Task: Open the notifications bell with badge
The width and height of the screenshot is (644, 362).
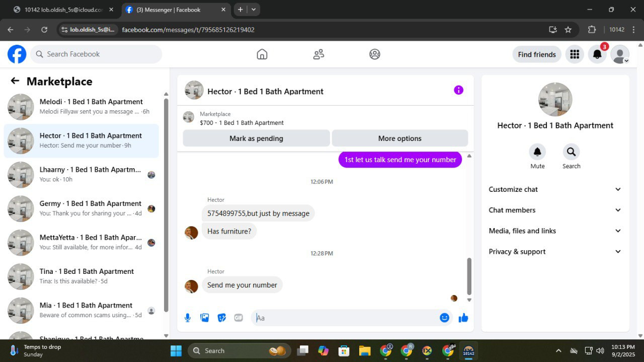Action: point(598,54)
